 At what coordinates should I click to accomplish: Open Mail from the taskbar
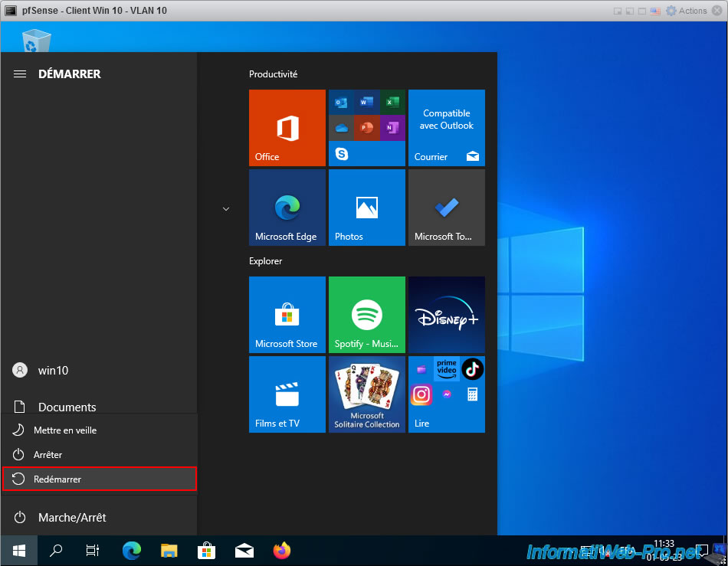[x=244, y=551]
